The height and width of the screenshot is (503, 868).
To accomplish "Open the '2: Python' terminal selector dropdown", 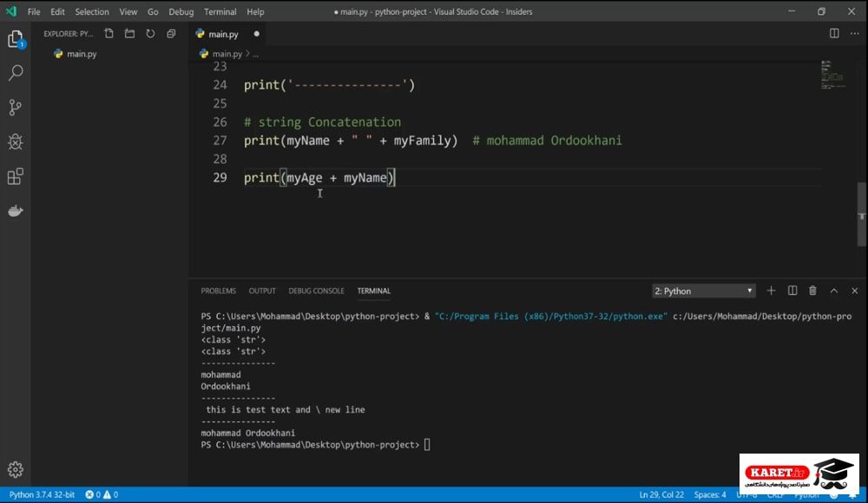I will [x=704, y=291].
